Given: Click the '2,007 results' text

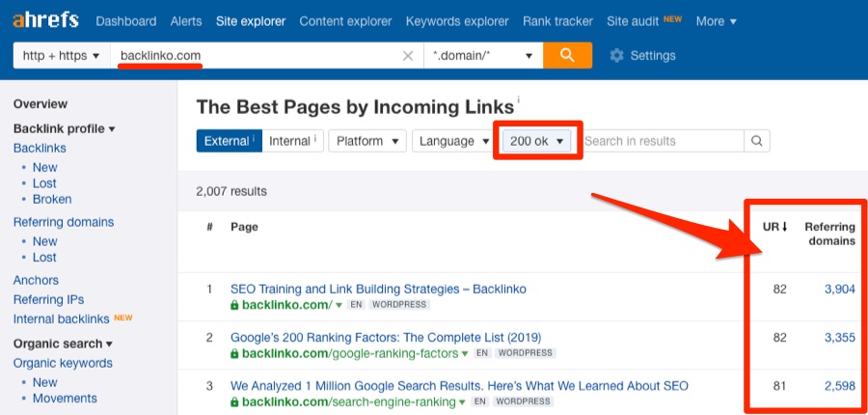Looking at the screenshot, I should tap(231, 192).
